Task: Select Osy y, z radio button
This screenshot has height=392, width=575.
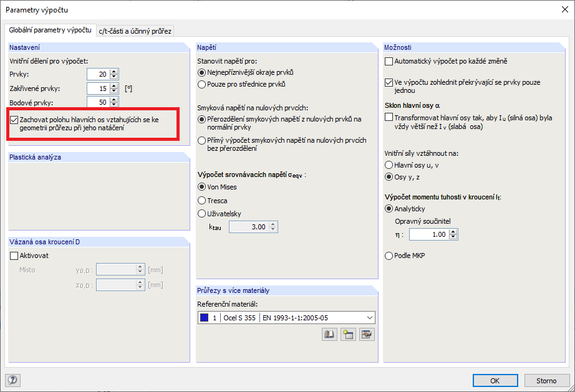Action: click(389, 177)
